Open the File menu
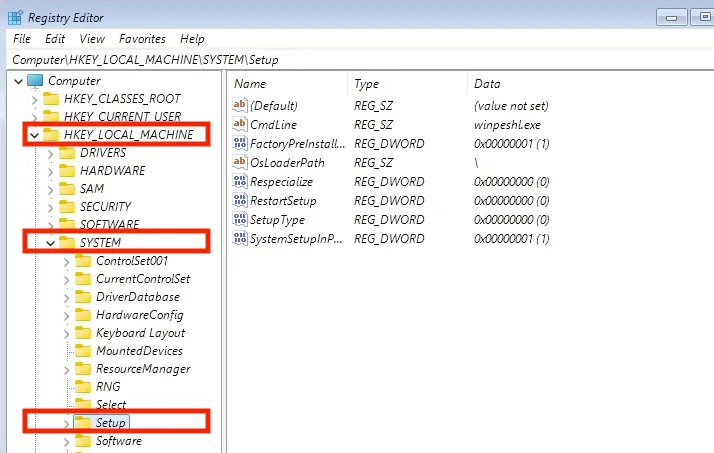714x453 pixels. [x=22, y=39]
